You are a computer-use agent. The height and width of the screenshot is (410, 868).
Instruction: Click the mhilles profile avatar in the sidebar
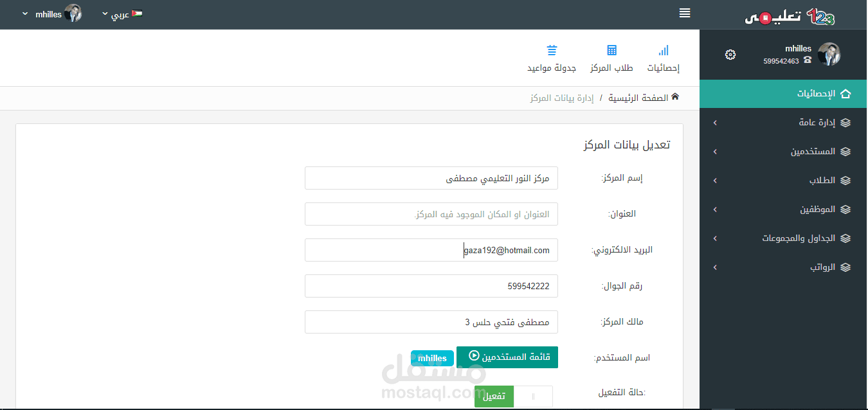click(x=829, y=55)
